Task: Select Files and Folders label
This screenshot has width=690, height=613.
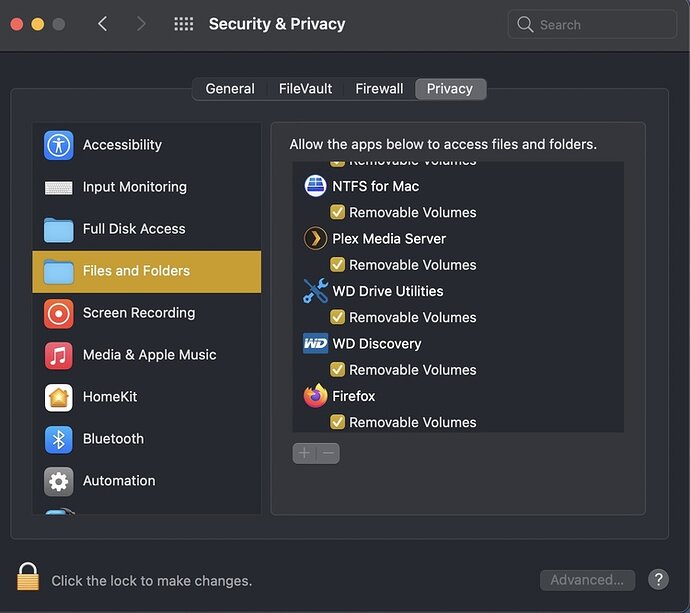Action: [136, 271]
